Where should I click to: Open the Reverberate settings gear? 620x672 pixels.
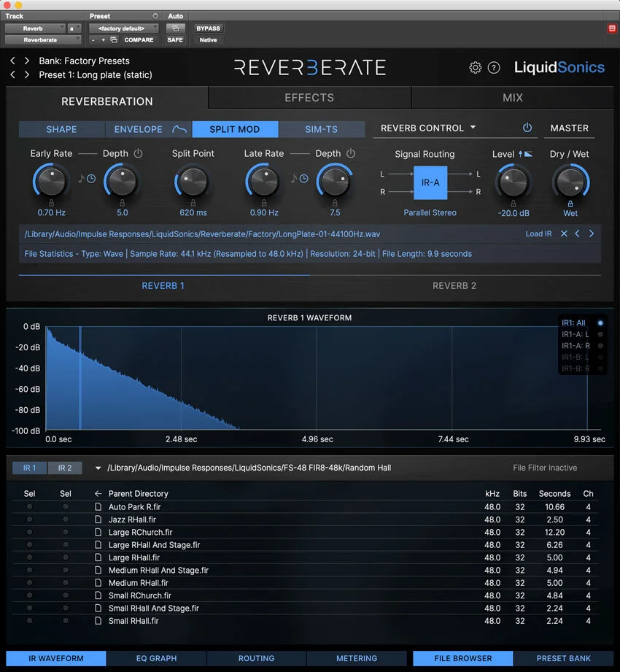(x=475, y=67)
